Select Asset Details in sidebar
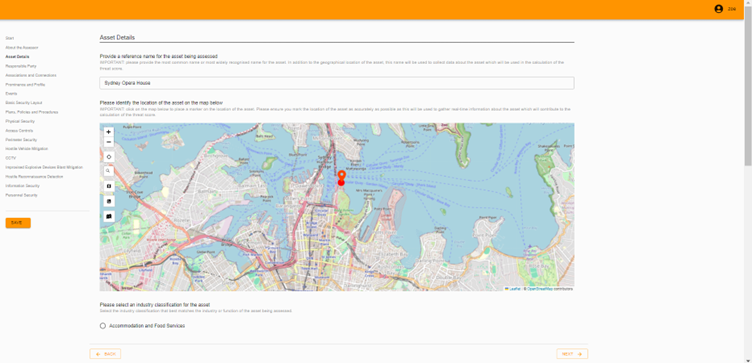The height and width of the screenshot is (363, 752). point(17,57)
